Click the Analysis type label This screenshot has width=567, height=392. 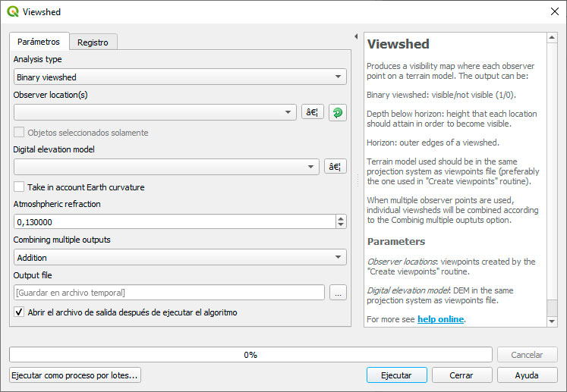[x=38, y=59]
